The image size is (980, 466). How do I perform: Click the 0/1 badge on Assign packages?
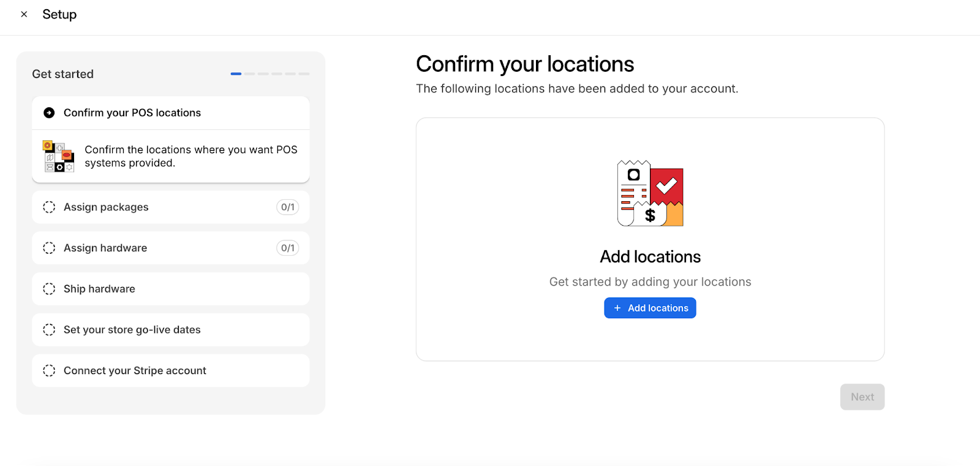point(287,207)
